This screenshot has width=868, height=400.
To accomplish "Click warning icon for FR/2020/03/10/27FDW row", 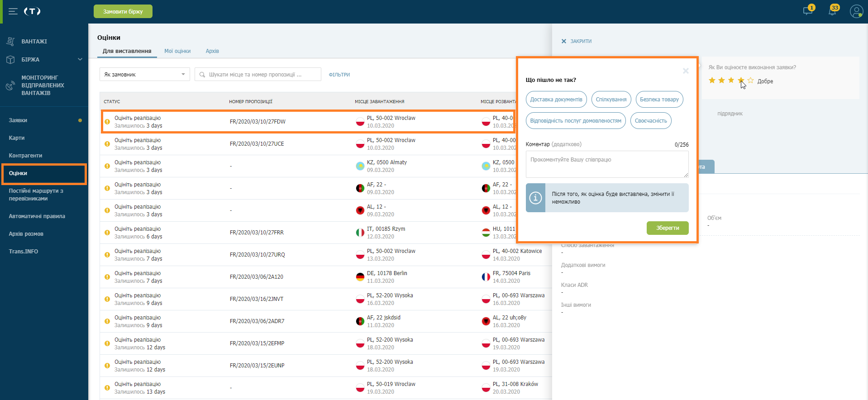I will click(107, 122).
